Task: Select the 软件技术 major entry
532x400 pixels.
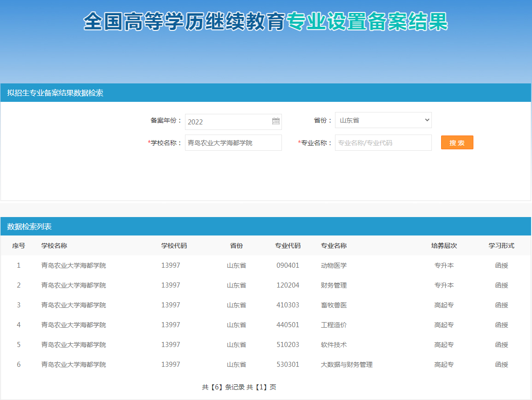Action: tap(334, 345)
